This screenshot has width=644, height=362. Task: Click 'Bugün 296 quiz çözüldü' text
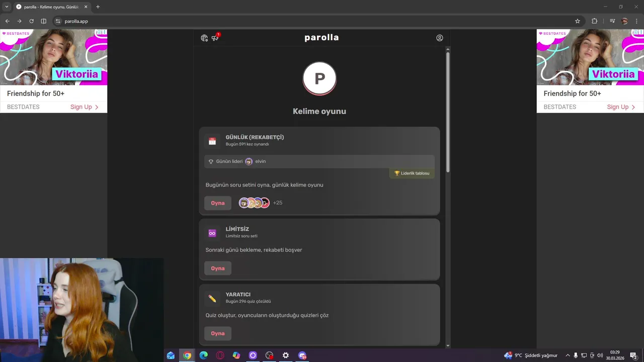[x=248, y=302]
